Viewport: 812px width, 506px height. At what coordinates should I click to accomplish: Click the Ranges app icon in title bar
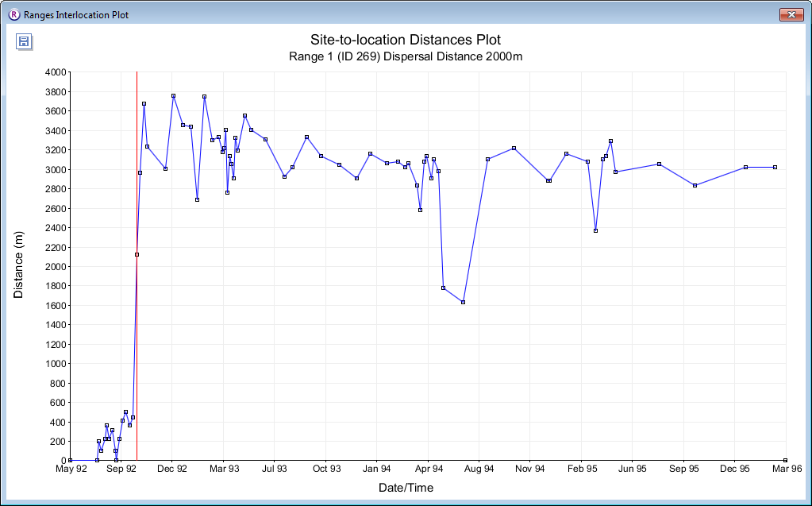13,14
